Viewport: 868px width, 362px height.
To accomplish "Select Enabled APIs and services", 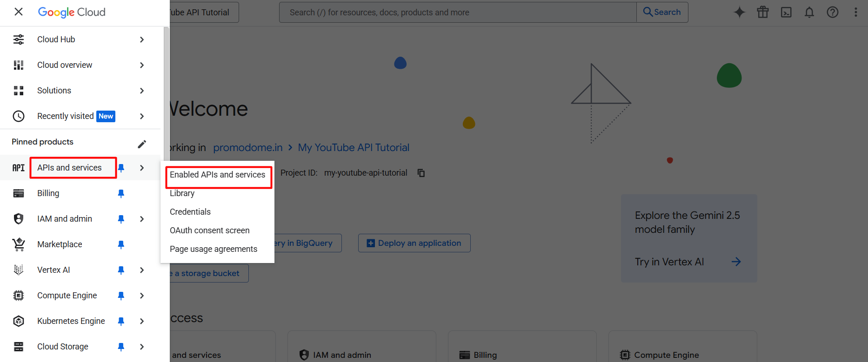I will (x=217, y=175).
